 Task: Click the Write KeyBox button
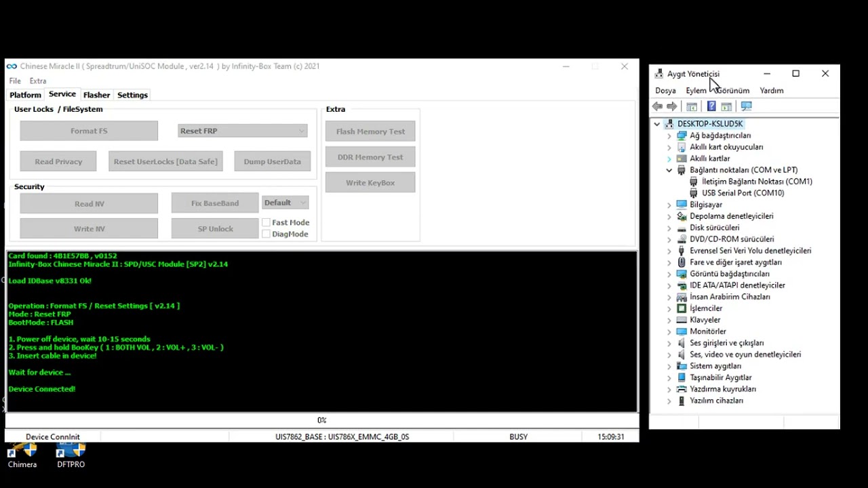pyautogui.click(x=370, y=183)
